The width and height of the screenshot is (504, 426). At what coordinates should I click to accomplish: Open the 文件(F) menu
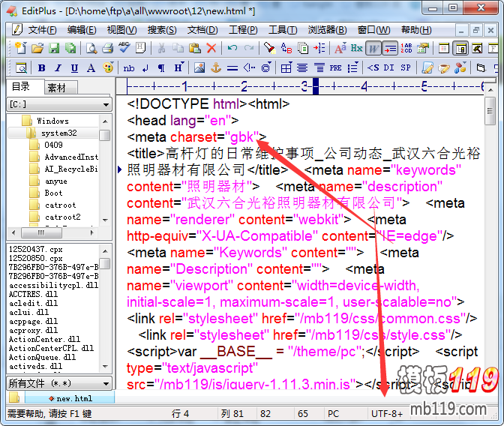click(42, 30)
